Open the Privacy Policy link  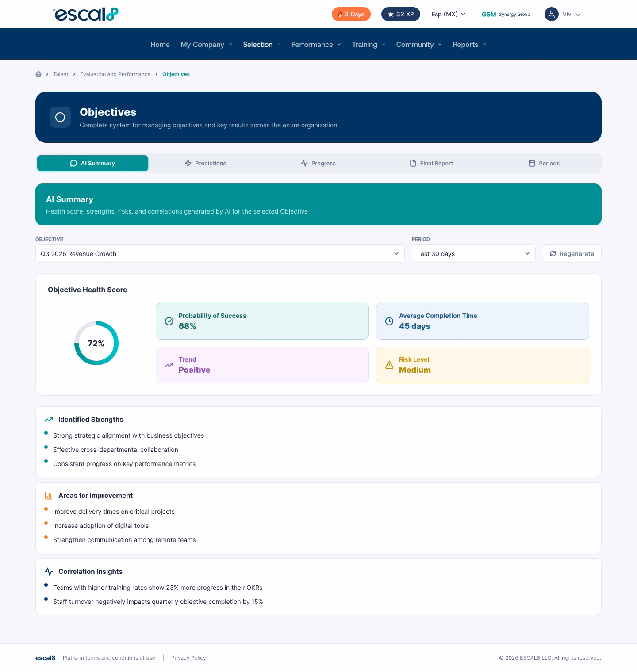click(188, 658)
